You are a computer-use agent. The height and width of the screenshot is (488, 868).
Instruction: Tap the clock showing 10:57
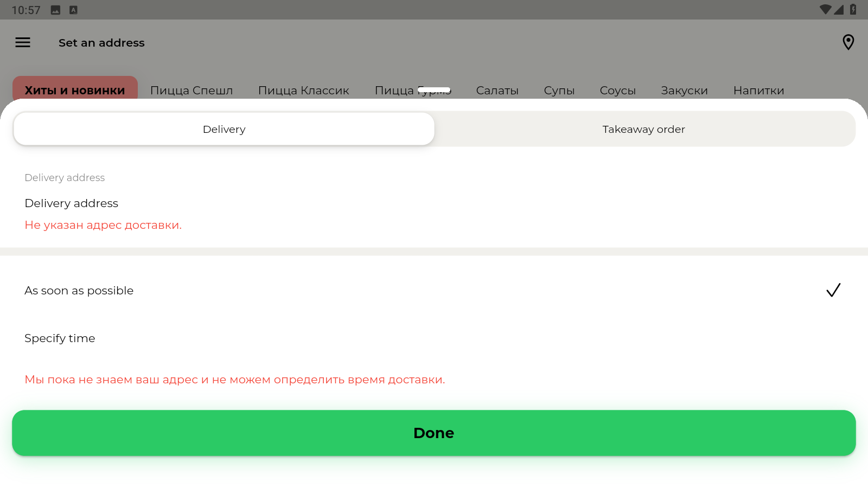pyautogui.click(x=26, y=10)
